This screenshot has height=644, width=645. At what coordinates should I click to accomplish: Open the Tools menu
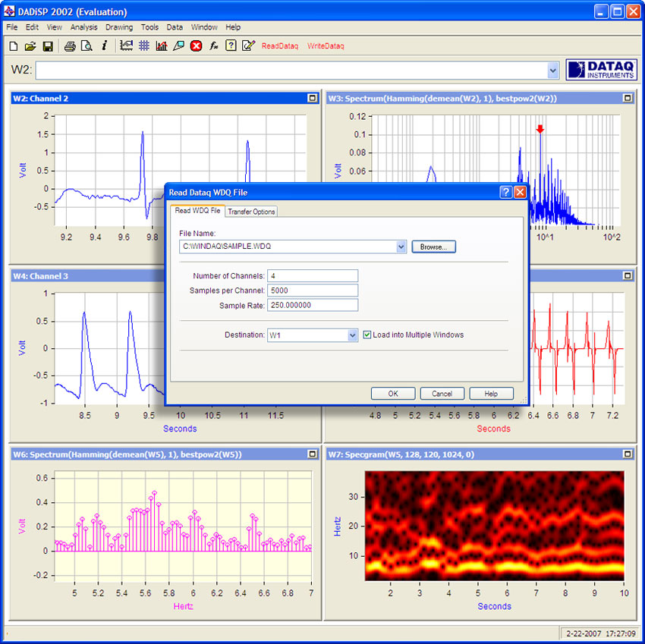pos(149,27)
